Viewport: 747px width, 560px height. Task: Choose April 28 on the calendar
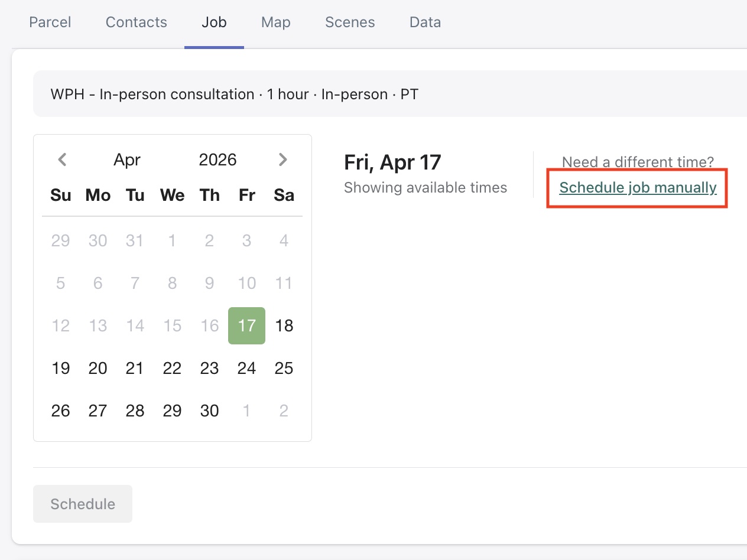tap(135, 411)
